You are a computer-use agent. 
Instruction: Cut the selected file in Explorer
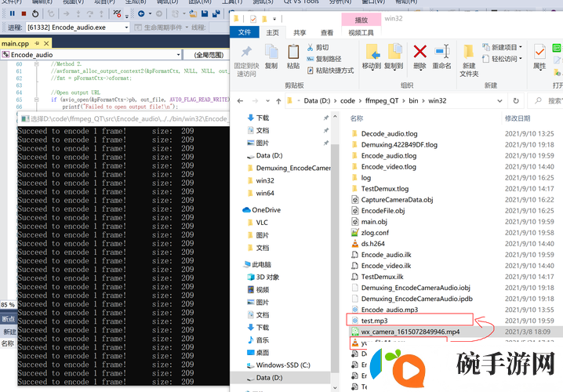click(x=318, y=47)
